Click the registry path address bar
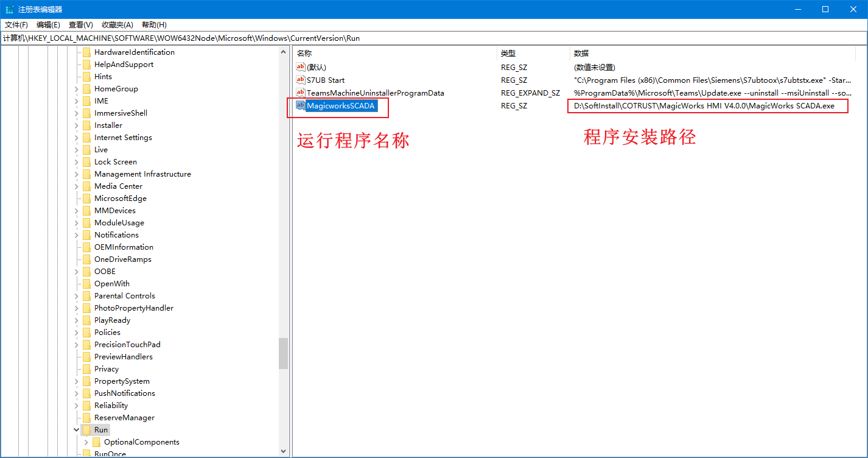 tap(434, 38)
